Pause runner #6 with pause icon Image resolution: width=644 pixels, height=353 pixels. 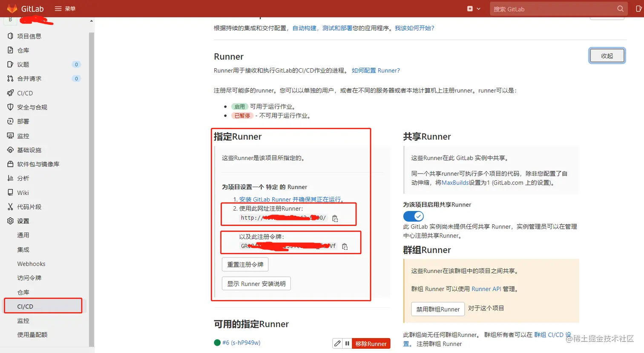(x=347, y=344)
